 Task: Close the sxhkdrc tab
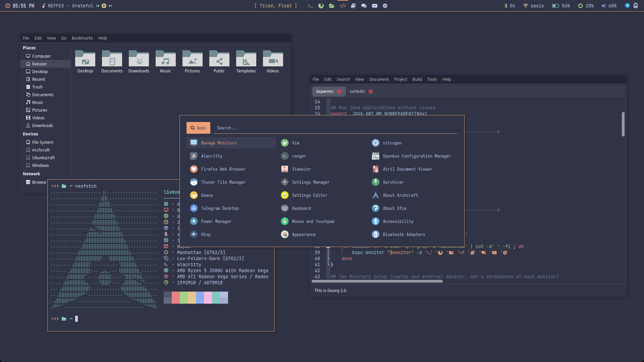coord(371,92)
